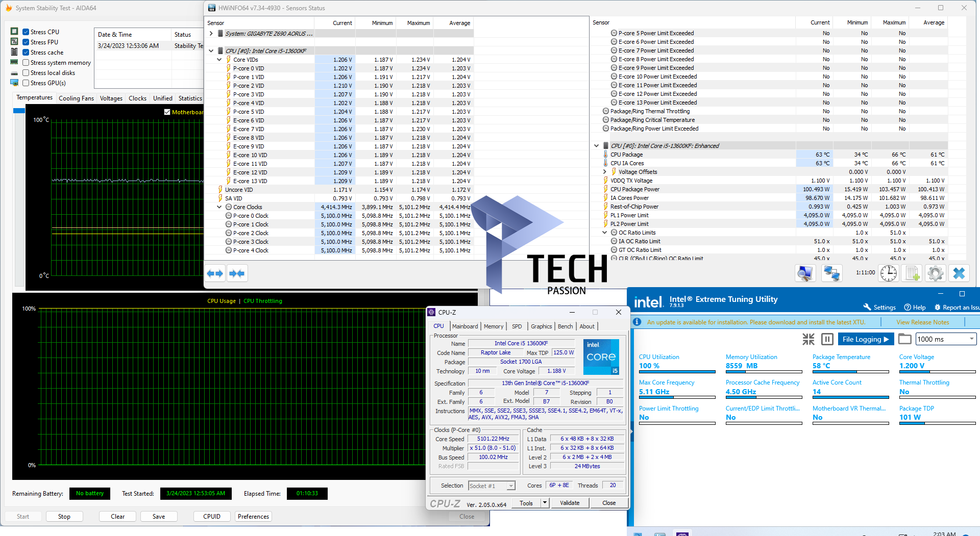Click the CPU-Z Validate button
980x536 pixels.
click(570, 503)
